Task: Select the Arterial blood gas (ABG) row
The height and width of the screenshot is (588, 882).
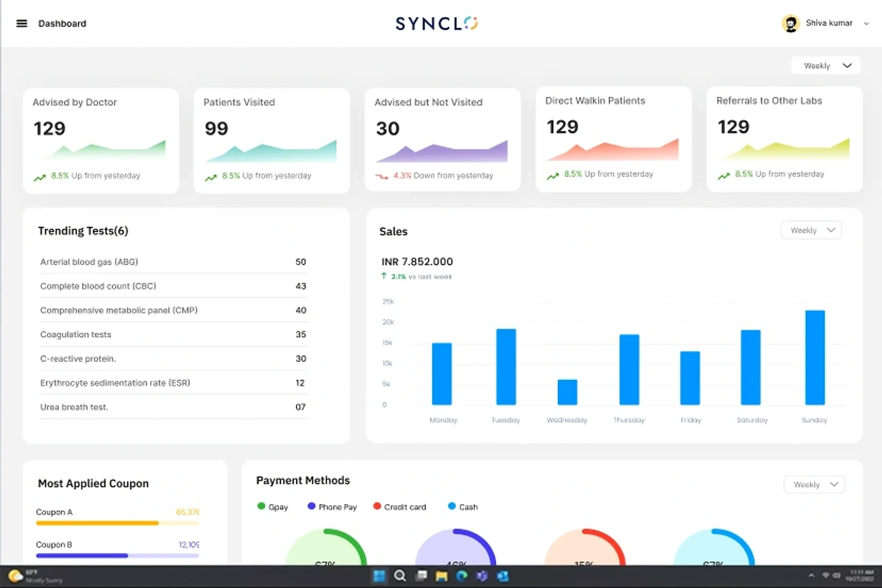Action: (173, 262)
